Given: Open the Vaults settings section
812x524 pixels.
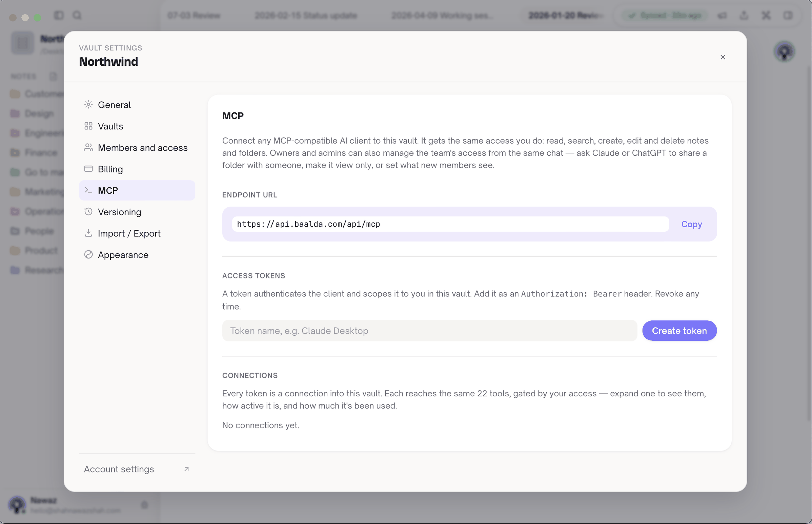Looking at the screenshot, I should pos(137,126).
